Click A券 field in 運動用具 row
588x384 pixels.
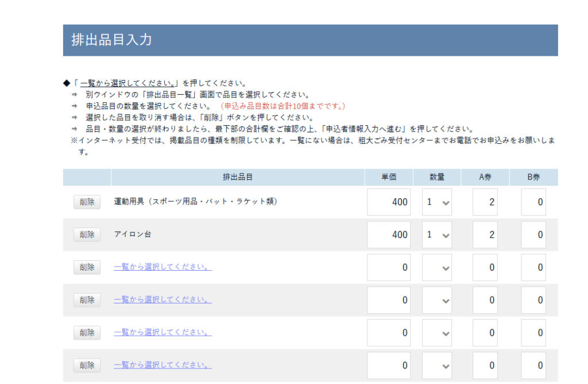coord(485,202)
